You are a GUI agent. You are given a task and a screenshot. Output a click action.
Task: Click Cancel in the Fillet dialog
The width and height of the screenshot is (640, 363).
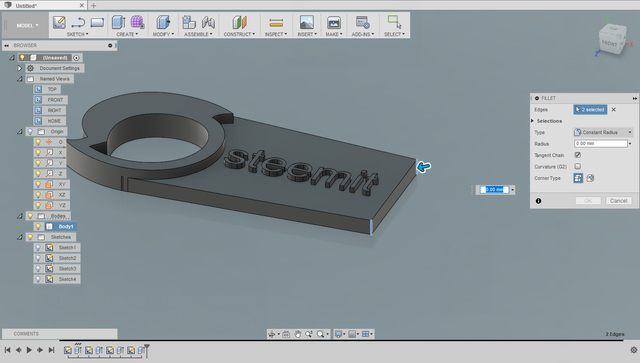click(619, 201)
